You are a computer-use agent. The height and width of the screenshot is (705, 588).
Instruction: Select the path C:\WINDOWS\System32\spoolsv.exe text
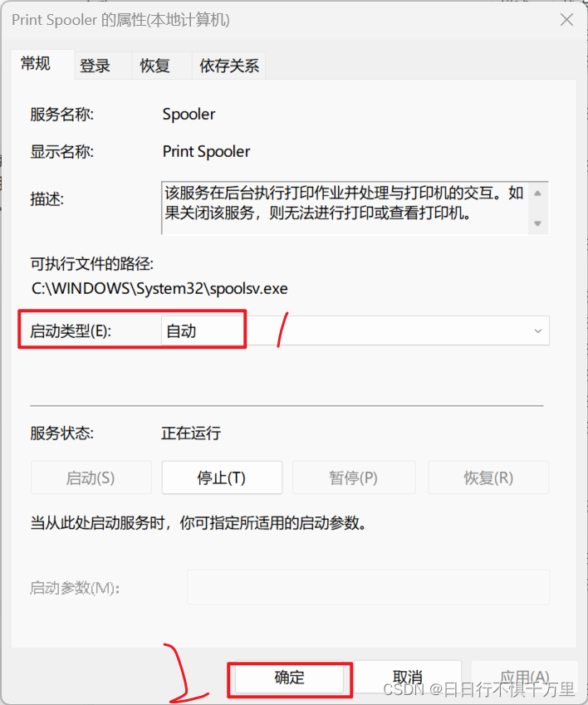[x=159, y=288]
